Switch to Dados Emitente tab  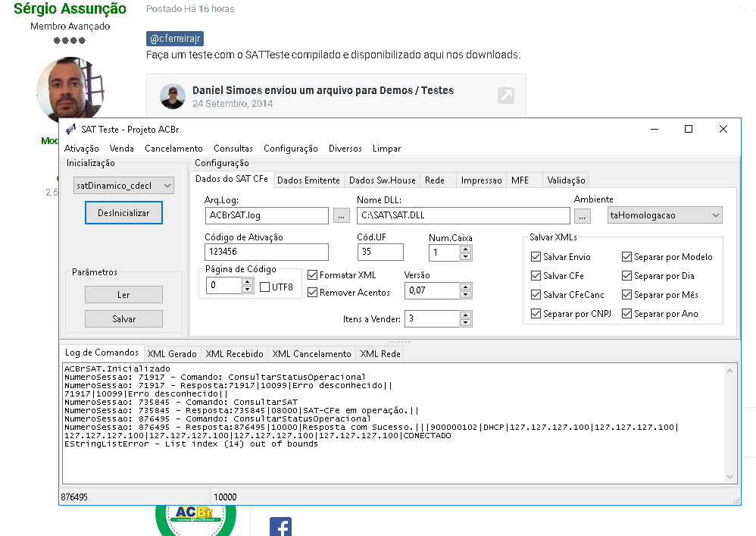tap(308, 180)
